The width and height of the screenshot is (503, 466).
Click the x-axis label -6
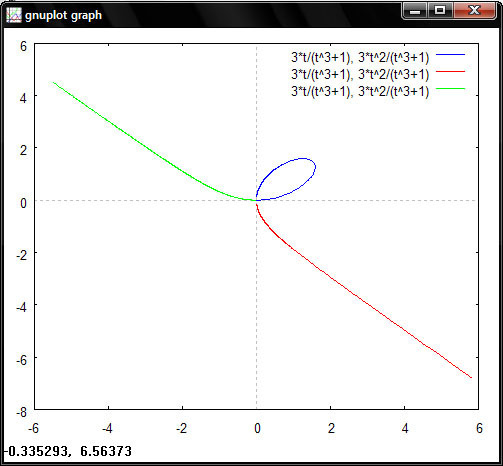point(33,428)
